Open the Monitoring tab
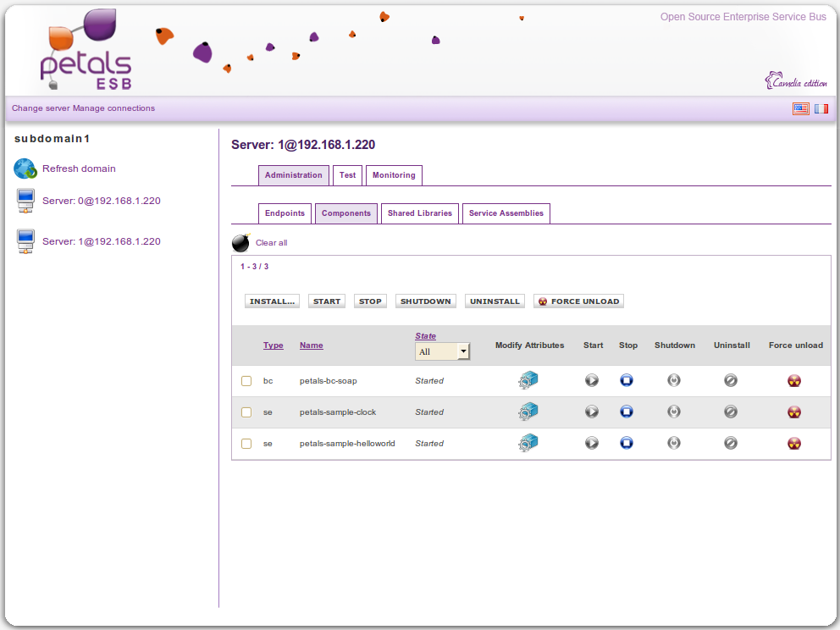This screenshot has width=840, height=630. click(x=394, y=175)
